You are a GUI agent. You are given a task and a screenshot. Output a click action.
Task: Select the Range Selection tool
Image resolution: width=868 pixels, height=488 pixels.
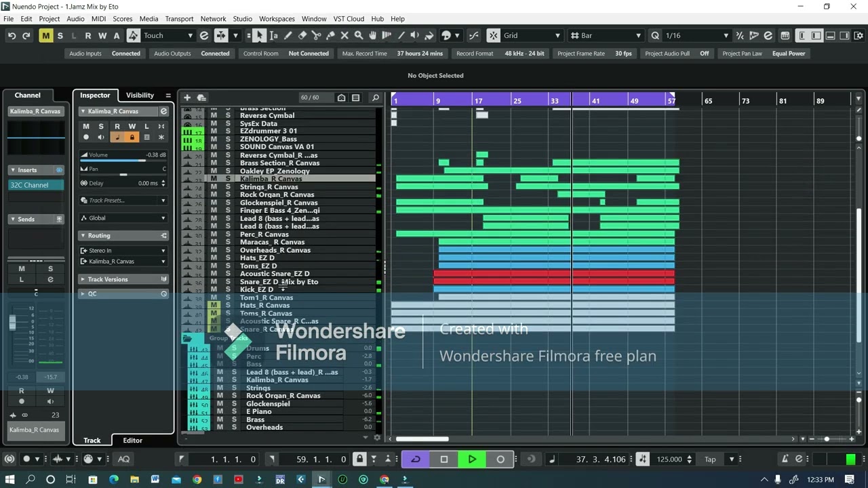pyautogui.click(x=273, y=36)
